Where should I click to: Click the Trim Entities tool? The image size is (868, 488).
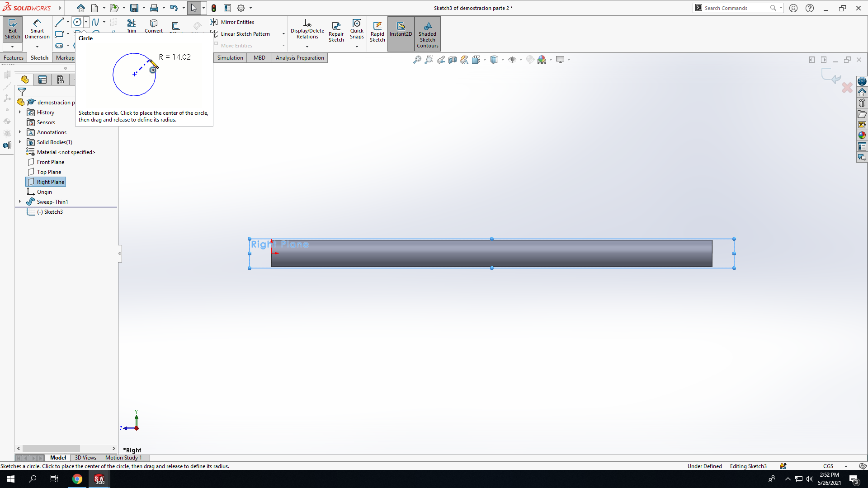pyautogui.click(x=132, y=25)
